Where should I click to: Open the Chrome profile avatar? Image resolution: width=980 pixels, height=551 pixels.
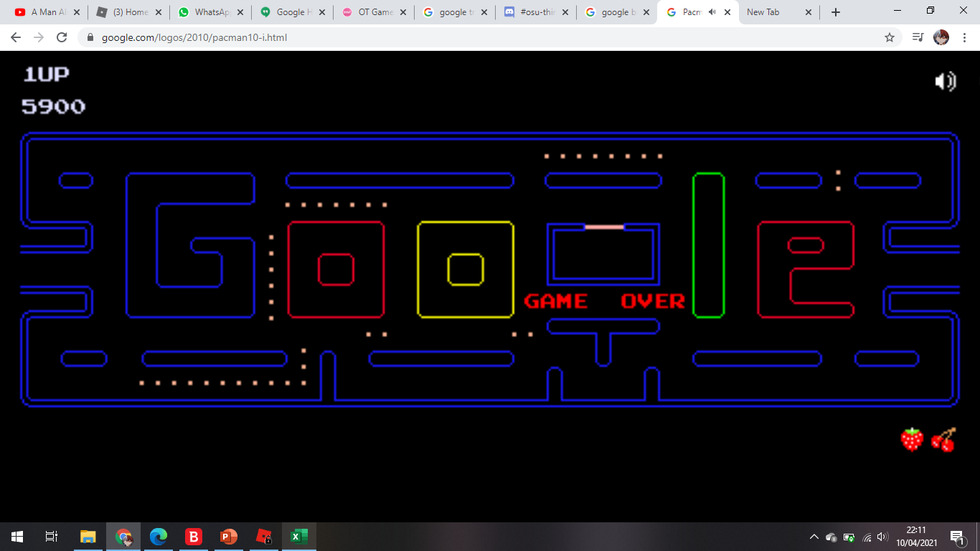pos(941,37)
